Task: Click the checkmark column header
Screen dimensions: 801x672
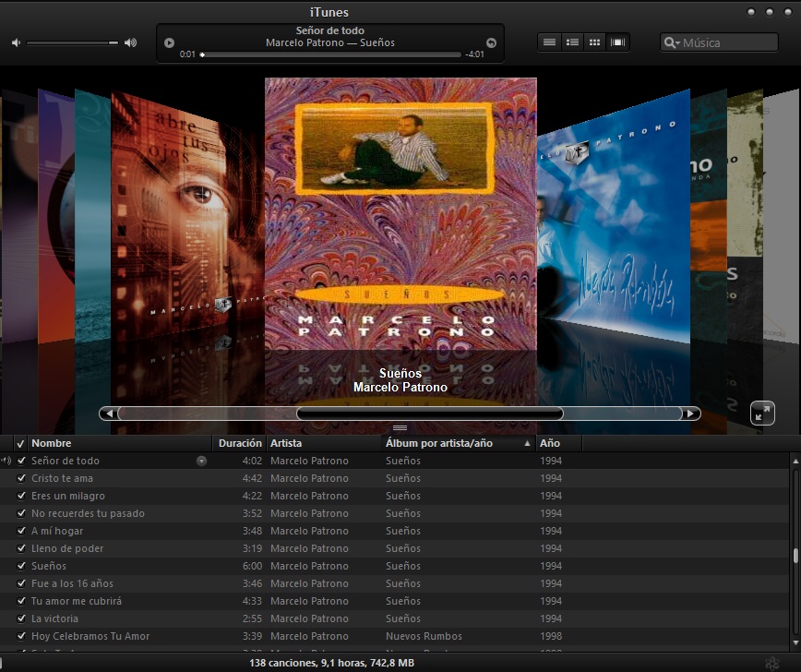Action: click(x=20, y=444)
